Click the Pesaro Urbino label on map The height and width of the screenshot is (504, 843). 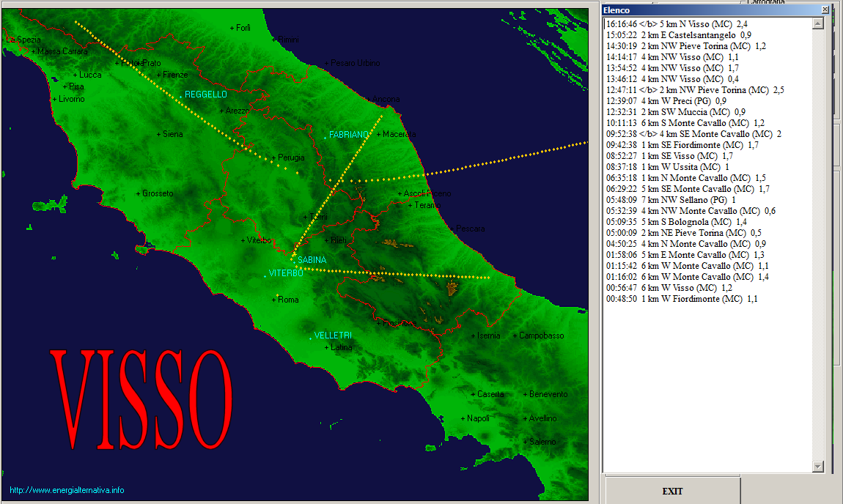(356, 63)
